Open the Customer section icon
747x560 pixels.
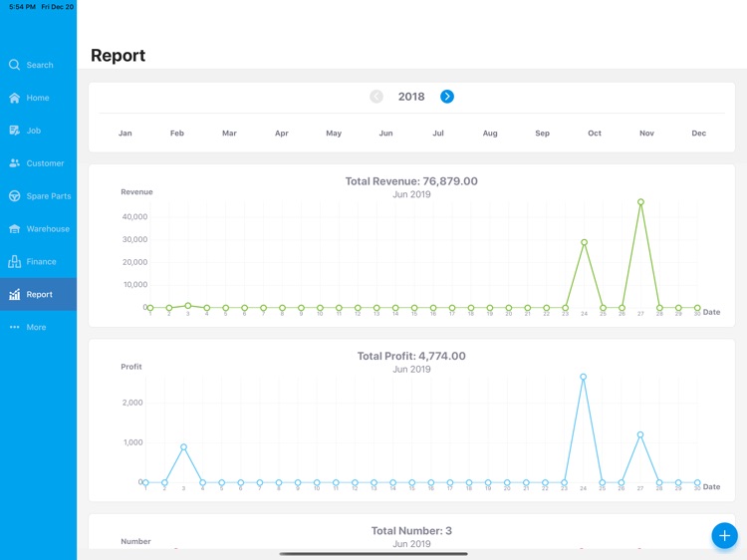(x=14, y=163)
